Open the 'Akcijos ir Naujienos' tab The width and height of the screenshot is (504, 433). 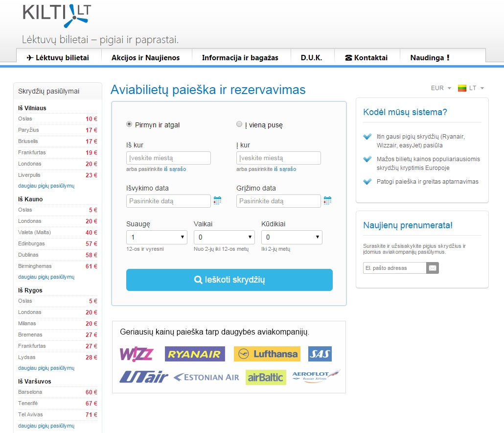coord(145,57)
